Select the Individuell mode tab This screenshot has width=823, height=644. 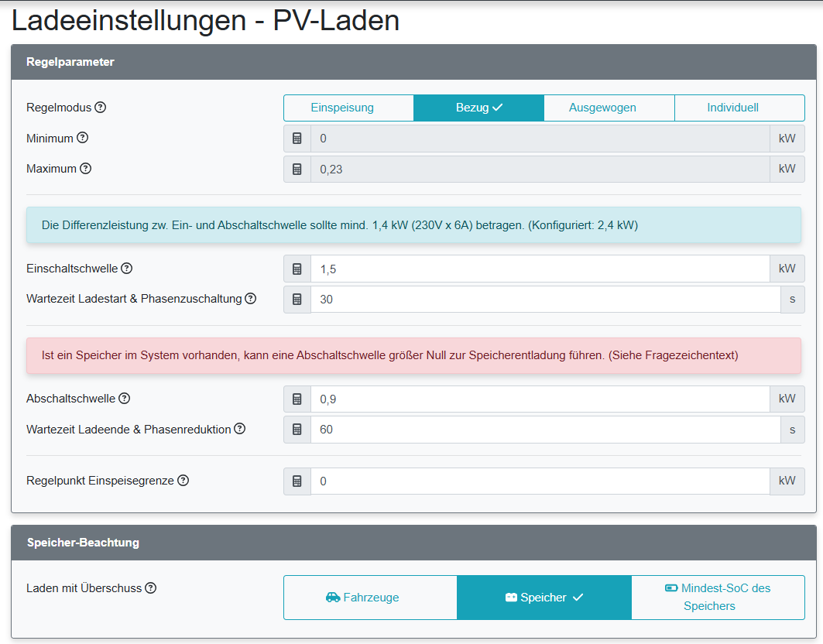(739, 108)
